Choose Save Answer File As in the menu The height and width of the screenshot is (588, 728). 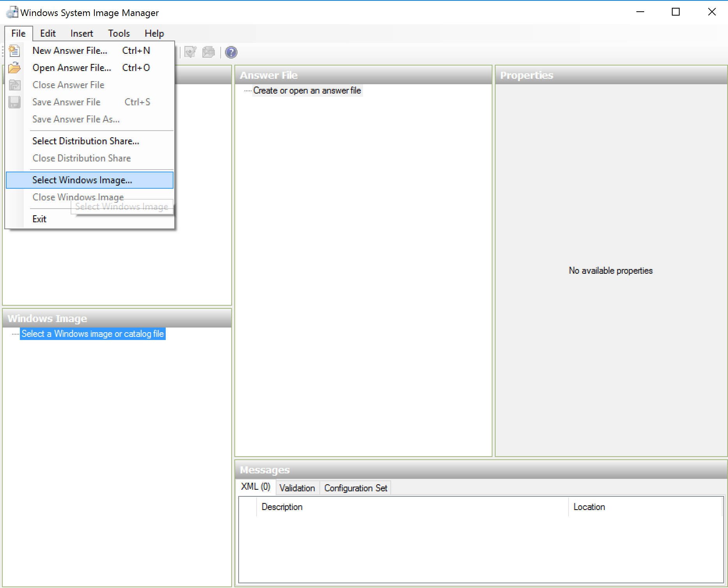76,119
